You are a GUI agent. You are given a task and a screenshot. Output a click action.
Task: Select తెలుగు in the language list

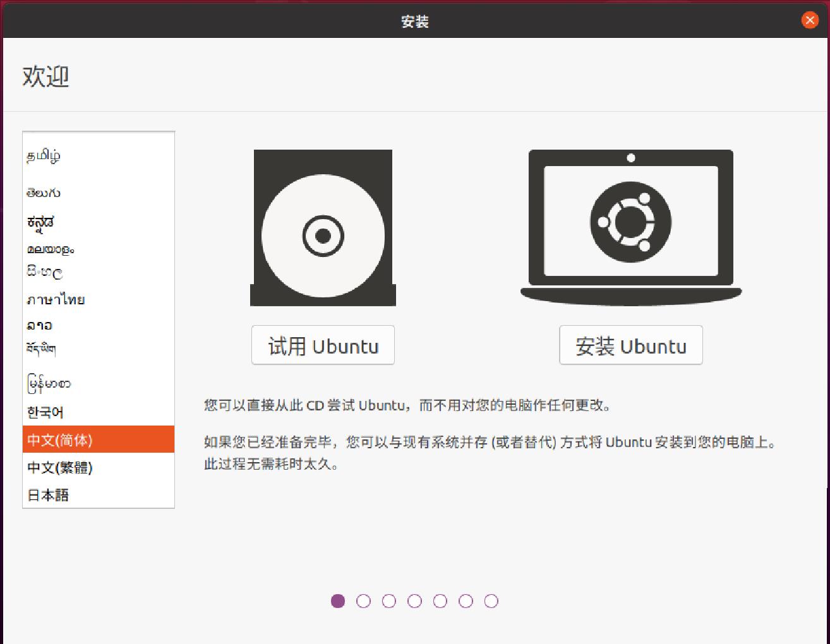pos(99,193)
